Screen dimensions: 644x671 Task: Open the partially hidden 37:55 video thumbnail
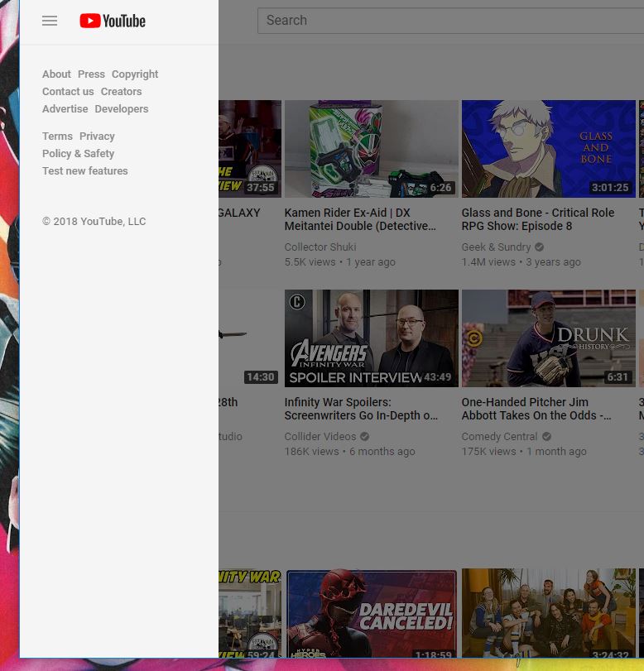tap(250, 149)
